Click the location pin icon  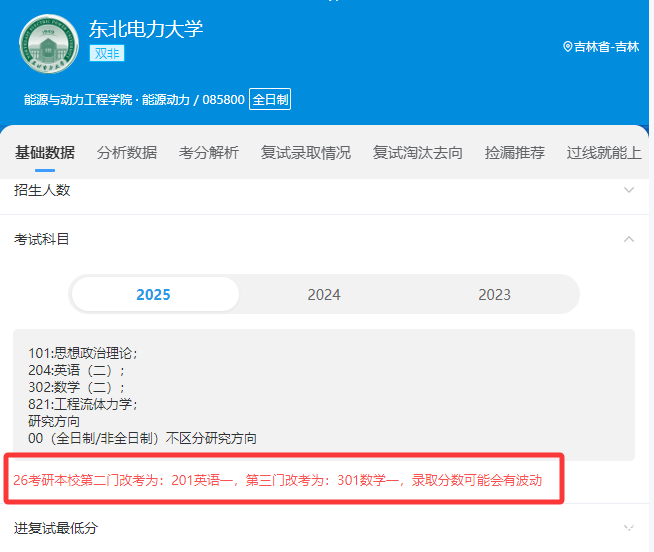pos(568,46)
